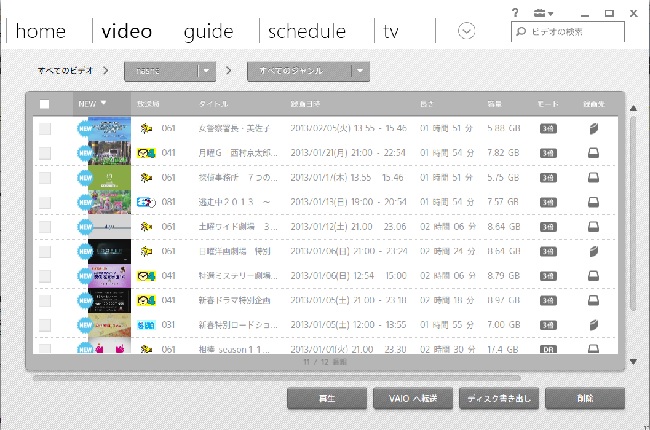Image resolution: width=650 pixels, height=430 pixels.
Task: Click 3倍 mode badge in 8.97 GB row
Action: (x=548, y=301)
